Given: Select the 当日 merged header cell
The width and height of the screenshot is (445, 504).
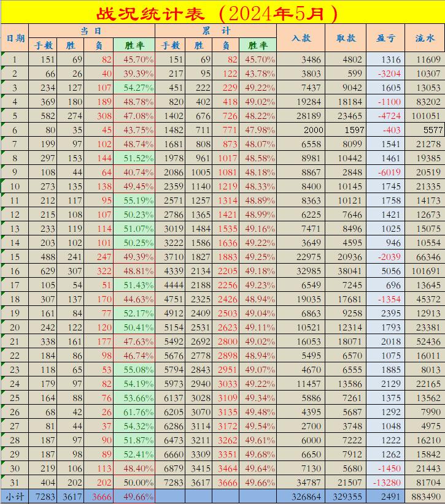Looking at the screenshot, I should (x=91, y=30).
